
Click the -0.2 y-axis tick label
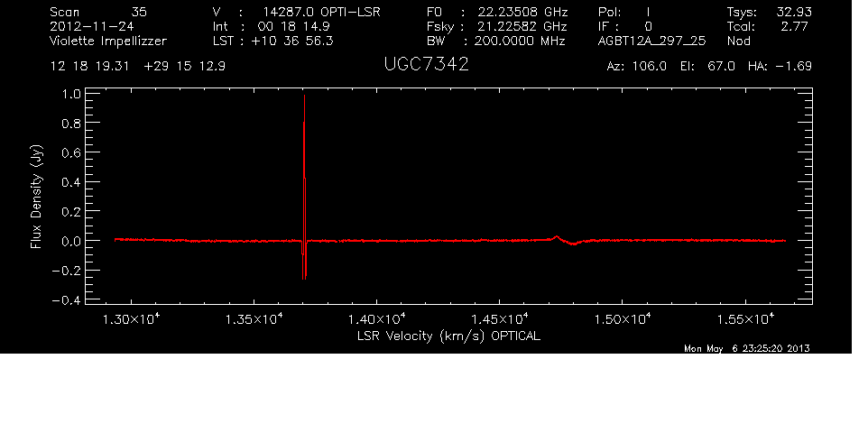point(67,272)
